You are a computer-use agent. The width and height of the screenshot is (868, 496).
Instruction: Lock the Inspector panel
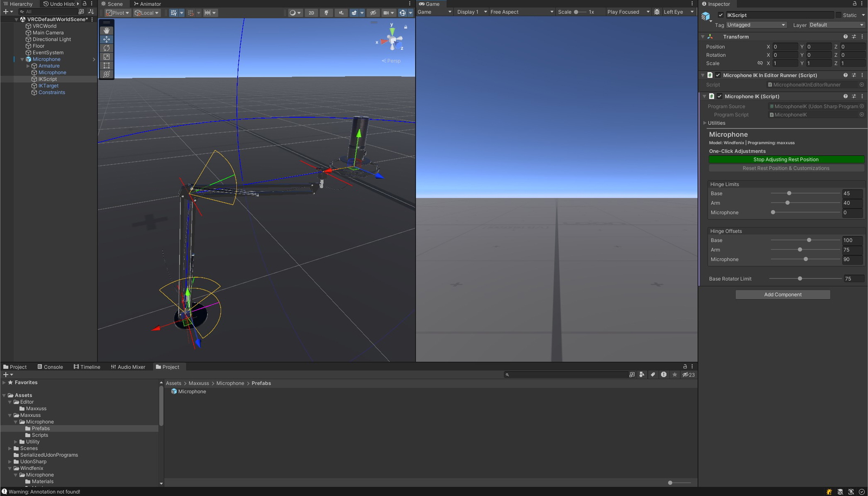[x=854, y=4]
